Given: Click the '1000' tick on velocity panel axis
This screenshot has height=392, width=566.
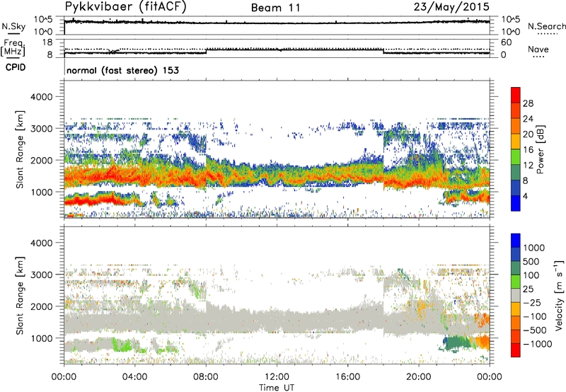Looking at the screenshot, I should [x=41, y=338].
